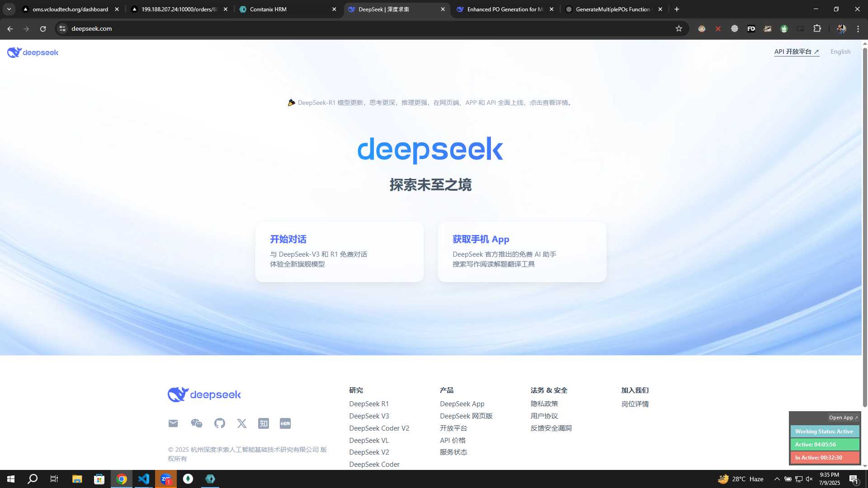Open DeepSeek 网页版 link
Image resolution: width=868 pixels, height=488 pixels.
pos(466,416)
